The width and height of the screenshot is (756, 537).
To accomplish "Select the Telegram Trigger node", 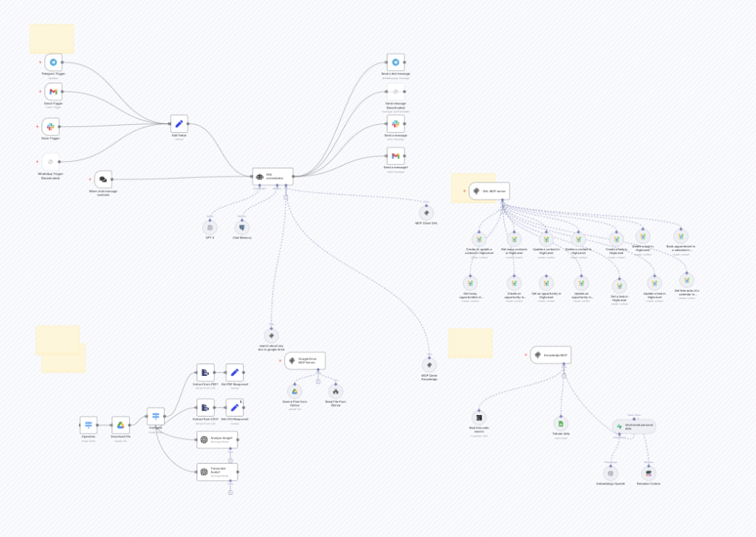I will coord(53,63).
